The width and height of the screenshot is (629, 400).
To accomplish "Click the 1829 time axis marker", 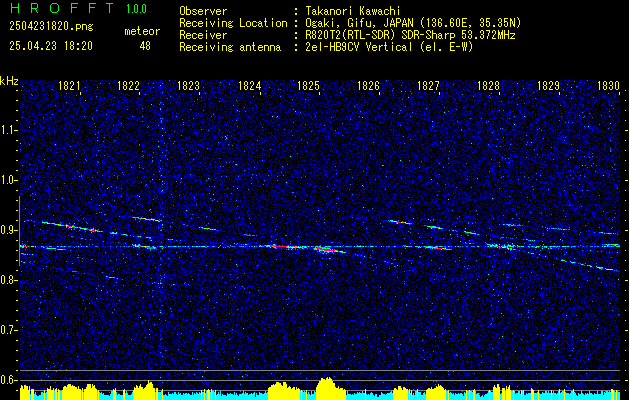I will [548, 86].
